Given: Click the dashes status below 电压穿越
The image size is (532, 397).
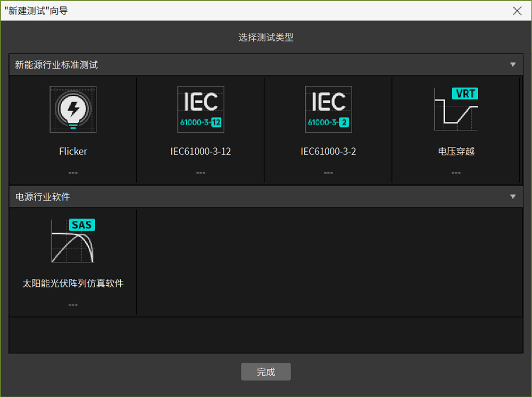Looking at the screenshot, I should point(456,173).
